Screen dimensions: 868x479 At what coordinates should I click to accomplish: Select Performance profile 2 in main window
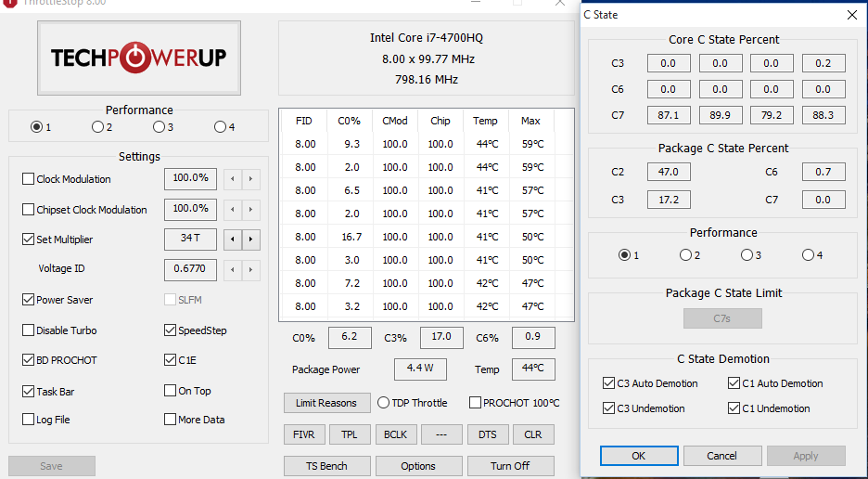tap(97, 127)
